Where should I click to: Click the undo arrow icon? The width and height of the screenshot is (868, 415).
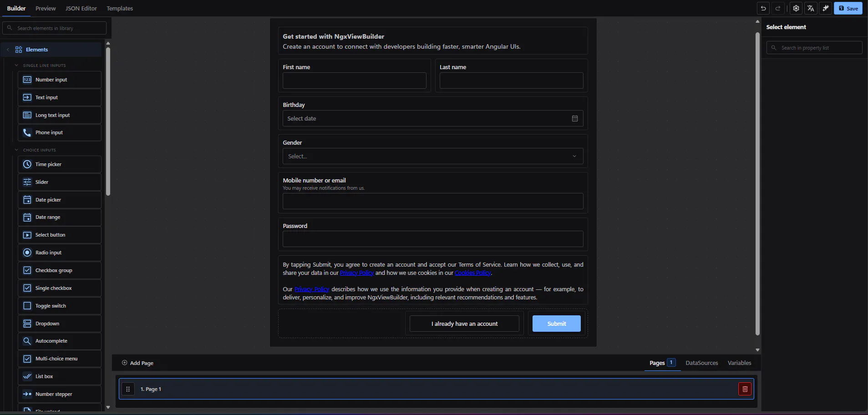pos(763,8)
